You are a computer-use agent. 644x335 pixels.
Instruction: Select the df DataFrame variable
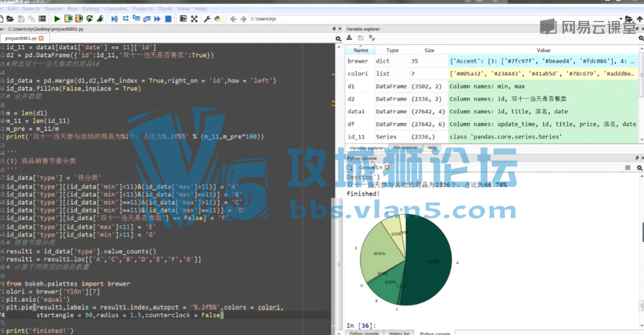[492, 124]
